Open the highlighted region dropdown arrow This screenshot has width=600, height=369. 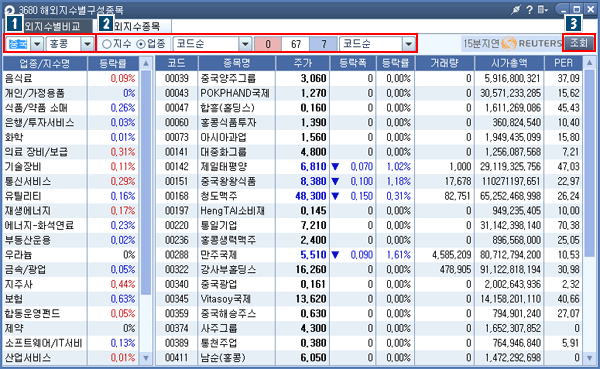(x=37, y=44)
